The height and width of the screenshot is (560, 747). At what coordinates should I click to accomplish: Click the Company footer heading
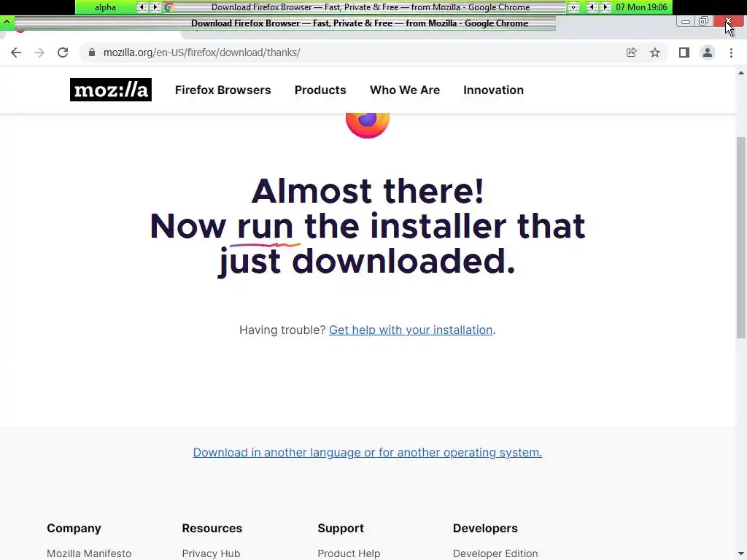coord(74,528)
